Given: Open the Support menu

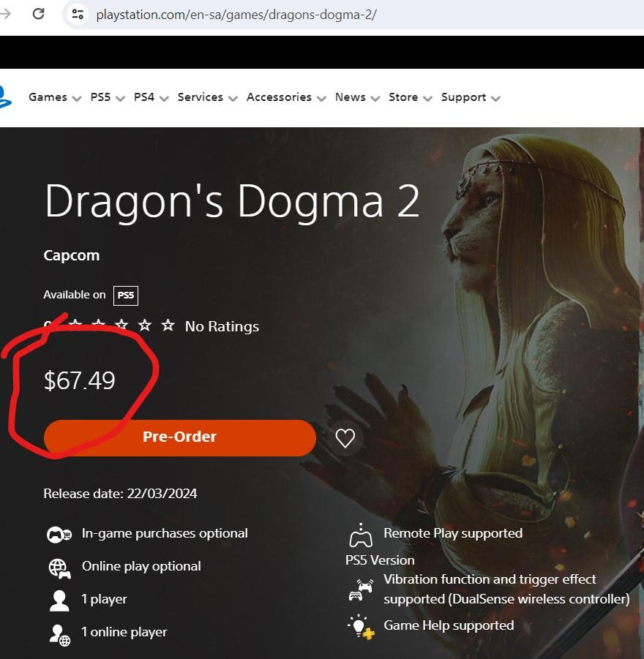Looking at the screenshot, I should pyautogui.click(x=463, y=97).
